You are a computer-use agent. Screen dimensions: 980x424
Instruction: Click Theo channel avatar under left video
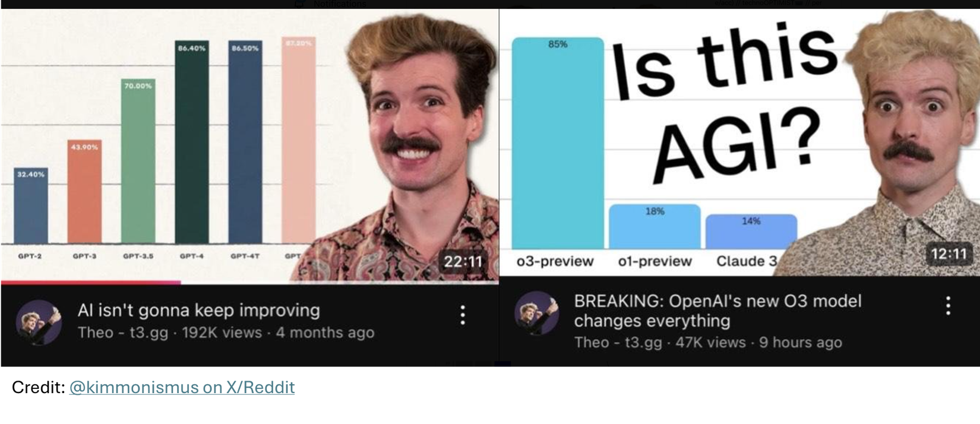(39, 322)
